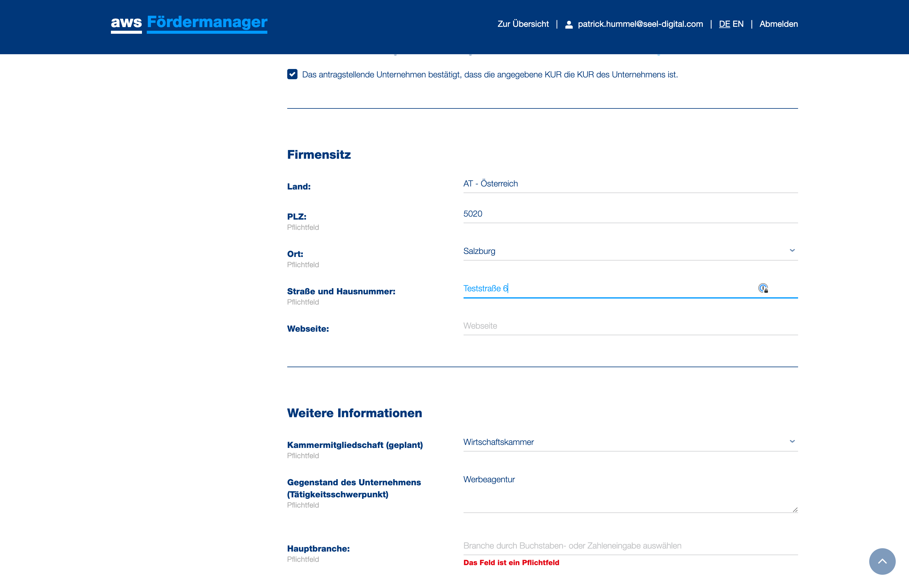Click the Gegenstand des Unternehmens textarea

coord(630,492)
